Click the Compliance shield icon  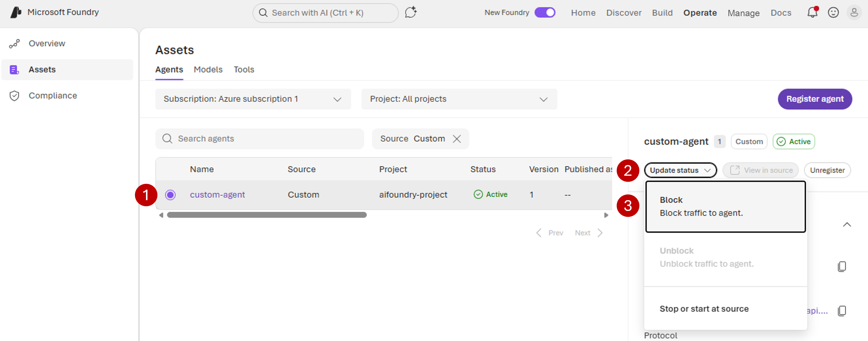[14, 96]
